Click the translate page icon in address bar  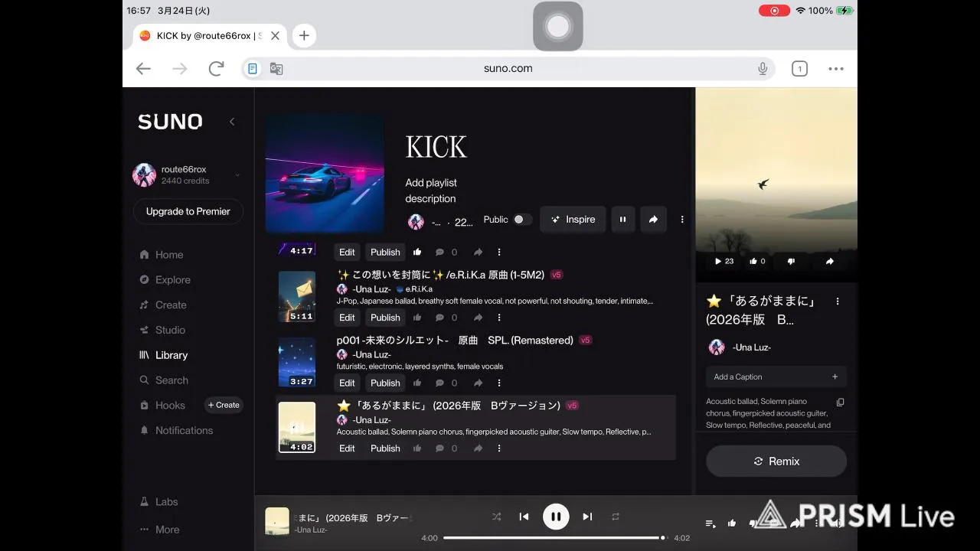pos(276,69)
